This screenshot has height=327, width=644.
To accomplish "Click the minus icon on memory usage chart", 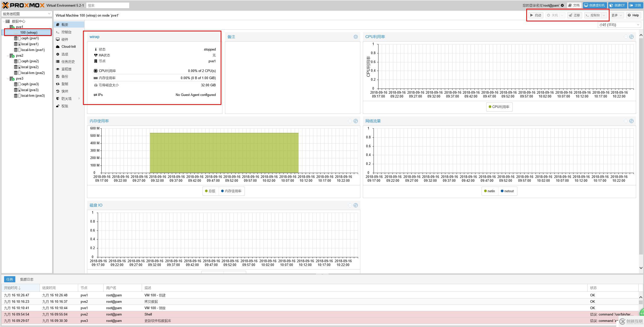I will pos(350,121).
